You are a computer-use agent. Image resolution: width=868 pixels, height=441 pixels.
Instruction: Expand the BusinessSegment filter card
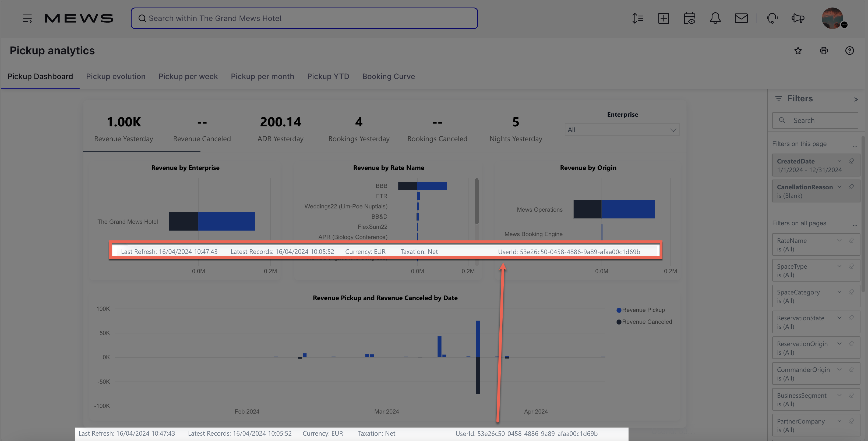pyautogui.click(x=839, y=395)
